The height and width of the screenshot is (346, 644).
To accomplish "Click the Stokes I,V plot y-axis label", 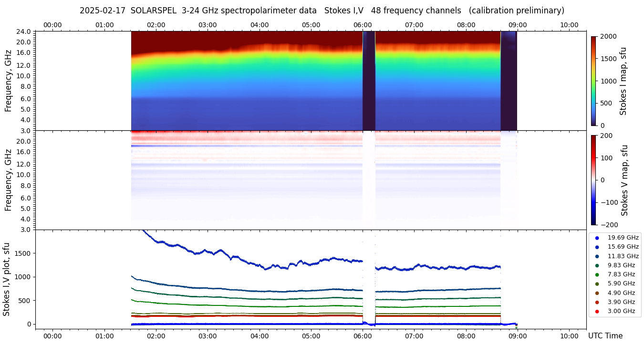I will pos(7,279).
